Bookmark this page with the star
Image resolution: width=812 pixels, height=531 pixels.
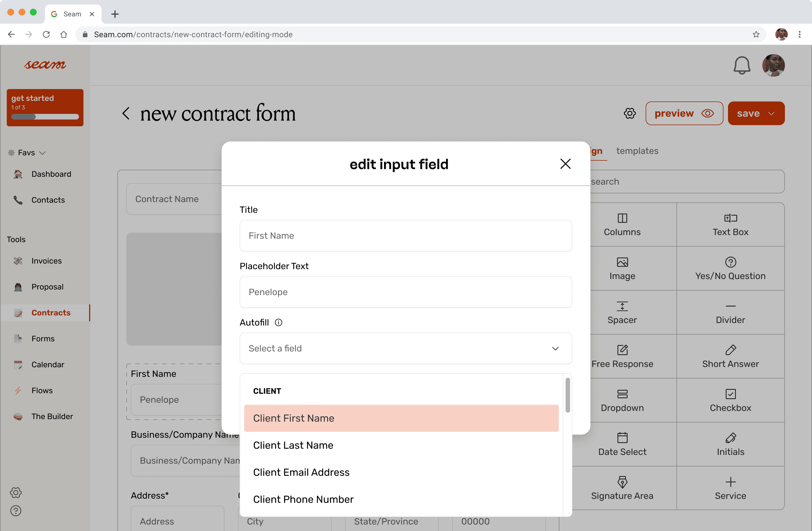point(756,34)
